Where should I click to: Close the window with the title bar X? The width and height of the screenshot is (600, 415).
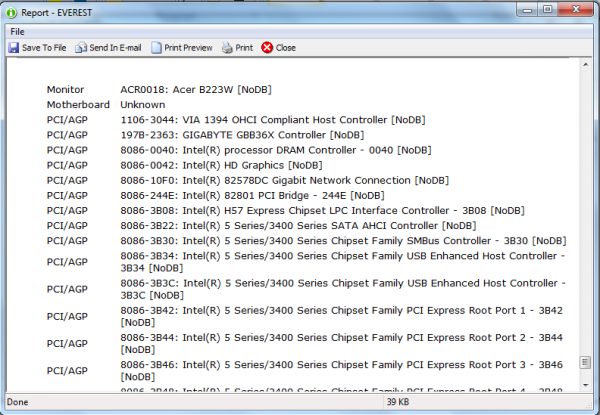576,10
